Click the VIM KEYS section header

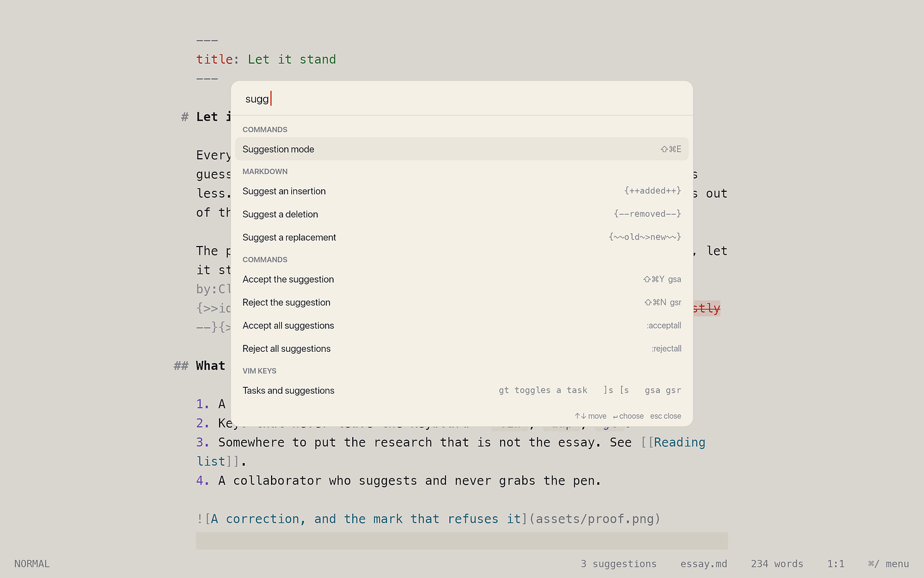pyautogui.click(x=260, y=371)
